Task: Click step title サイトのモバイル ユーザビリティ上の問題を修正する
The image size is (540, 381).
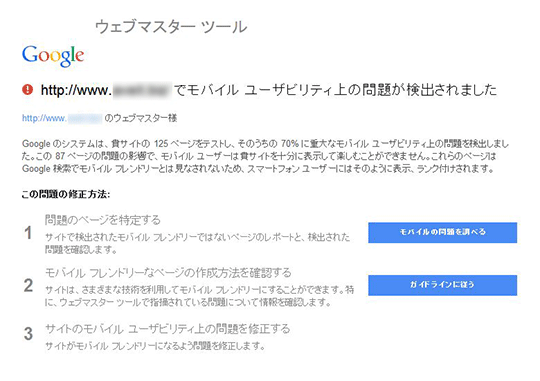Action: 168,329
